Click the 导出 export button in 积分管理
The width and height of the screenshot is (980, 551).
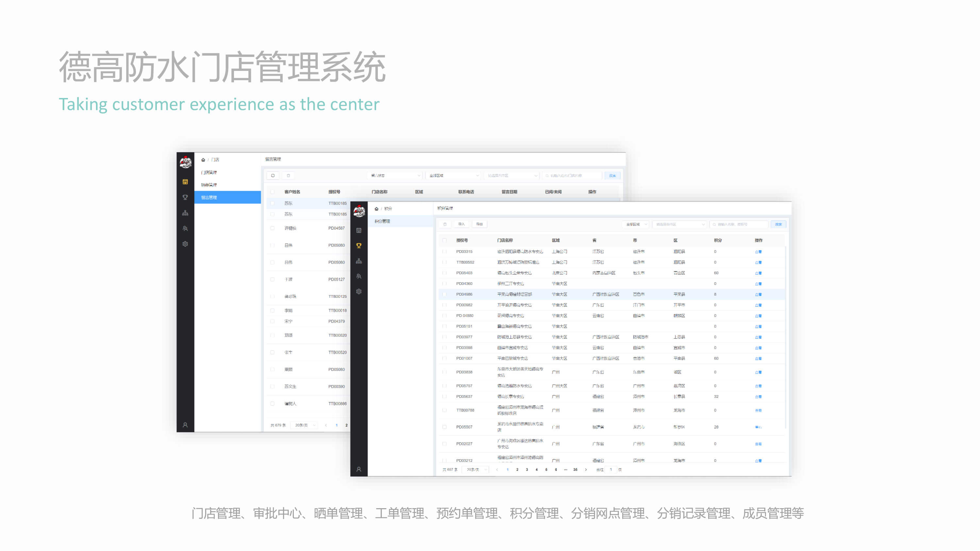click(x=479, y=224)
